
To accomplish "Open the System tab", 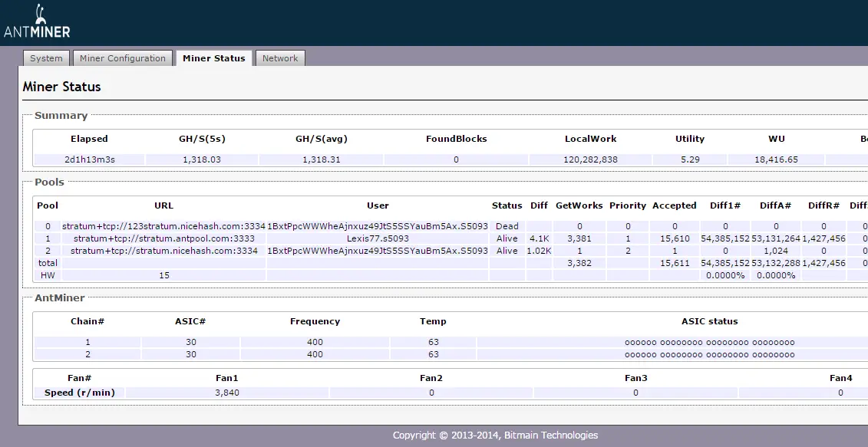I will point(47,58).
